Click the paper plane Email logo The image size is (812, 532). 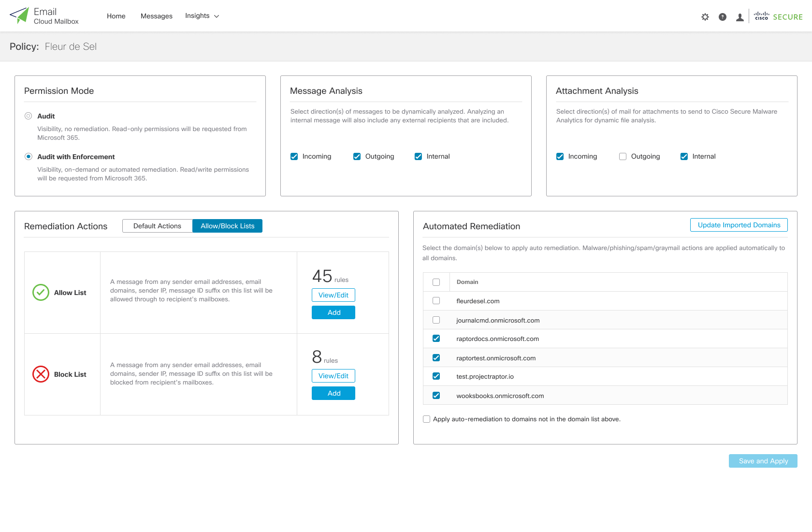click(19, 15)
